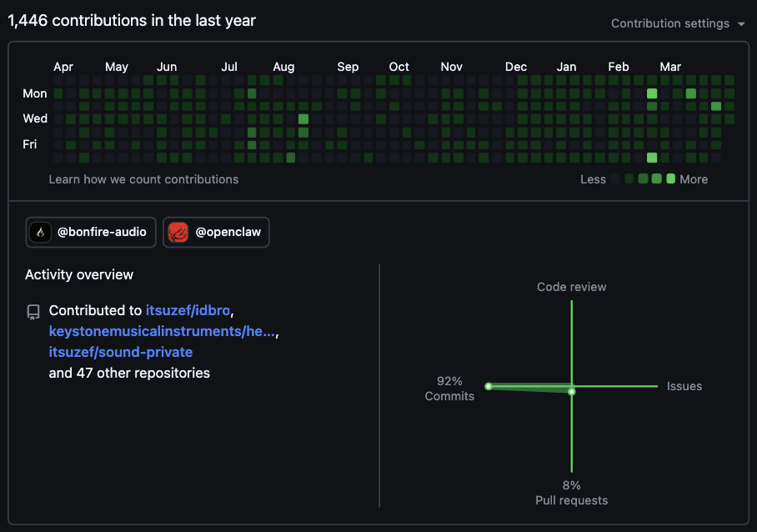
Task: Click a bright green contribution square under Jul
Action: [x=252, y=93]
